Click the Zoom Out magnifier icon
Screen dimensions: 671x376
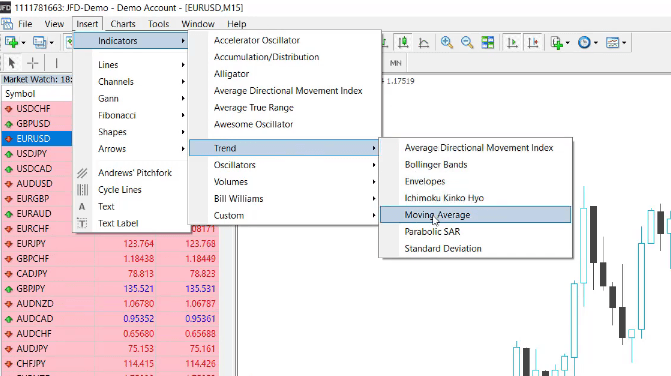click(x=467, y=42)
